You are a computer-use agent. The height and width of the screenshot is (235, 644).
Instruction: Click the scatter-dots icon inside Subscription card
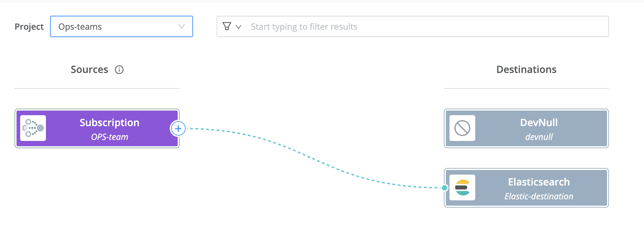click(33, 128)
